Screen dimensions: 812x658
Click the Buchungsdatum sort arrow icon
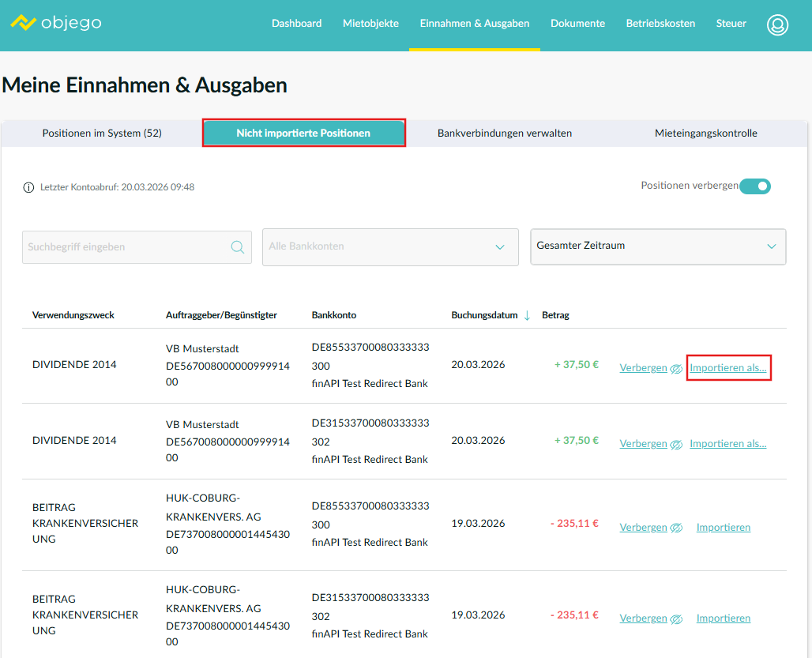pos(527,315)
